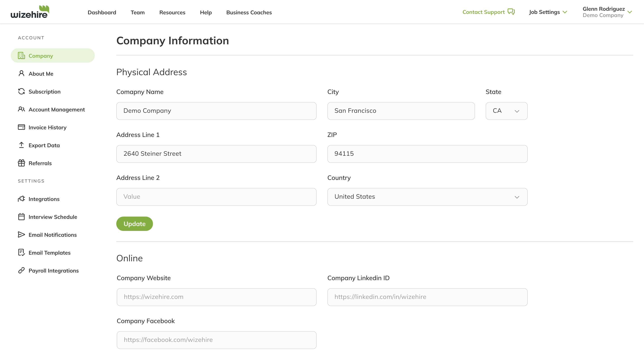Click the Address Line 2 value field

[216, 197]
